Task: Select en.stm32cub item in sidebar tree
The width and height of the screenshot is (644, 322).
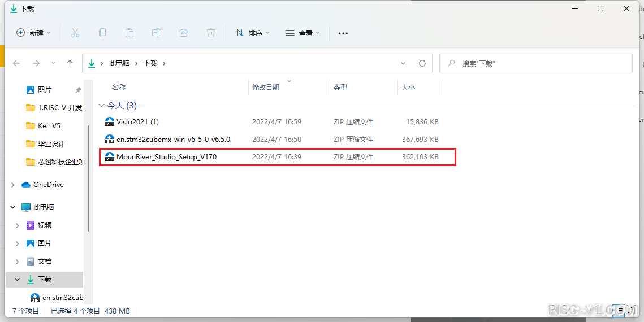Action: 57,297
